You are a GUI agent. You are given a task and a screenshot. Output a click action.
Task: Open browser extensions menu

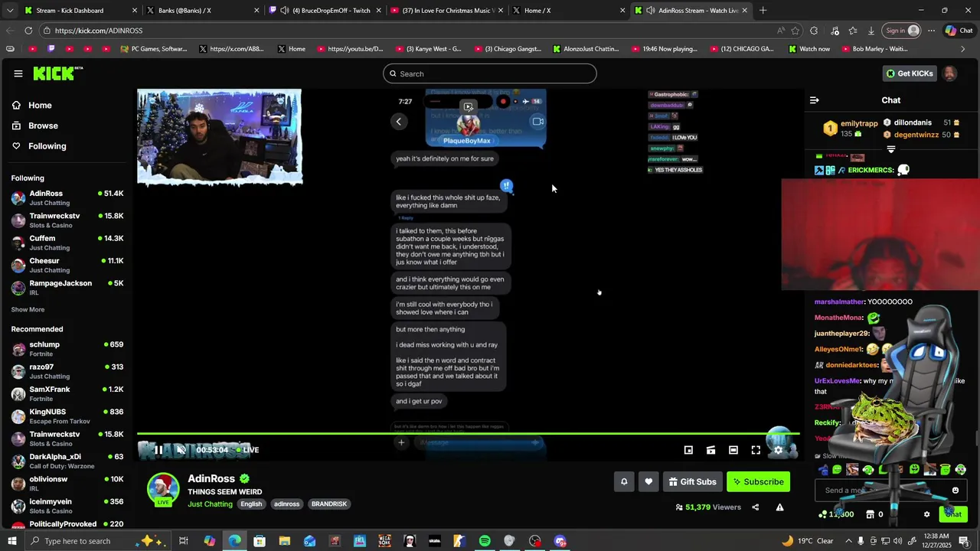point(814,31)
